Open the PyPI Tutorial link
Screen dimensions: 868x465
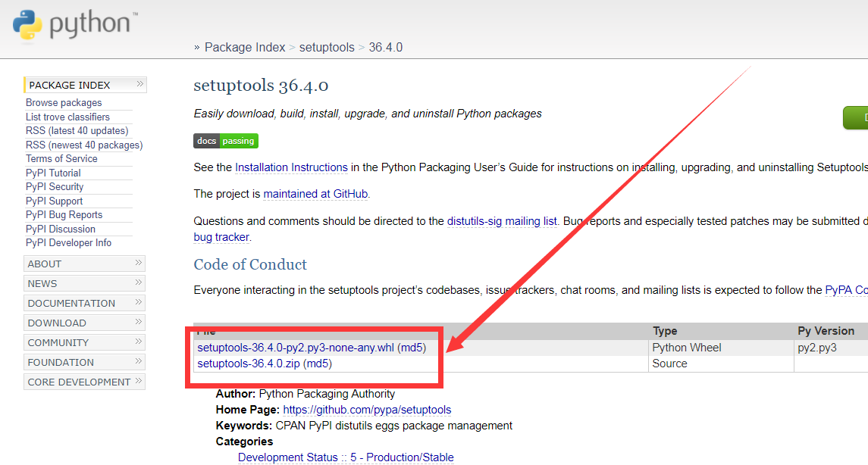tap(53, 173)
